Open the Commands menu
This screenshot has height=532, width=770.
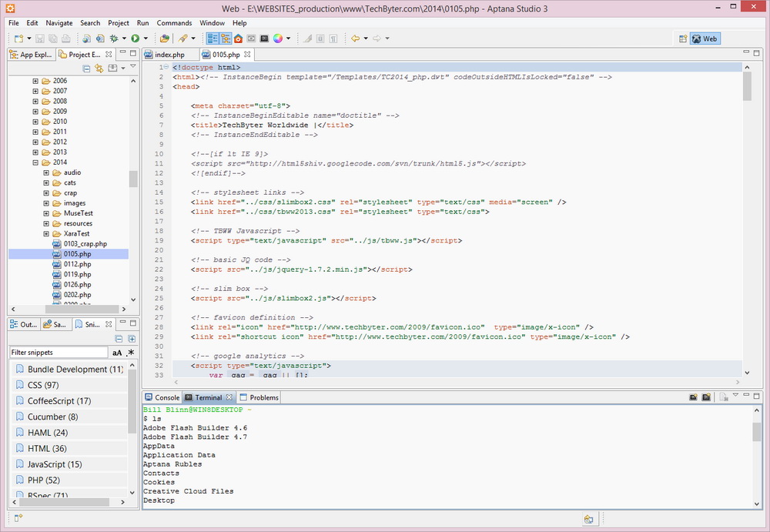tap(174, 23)
